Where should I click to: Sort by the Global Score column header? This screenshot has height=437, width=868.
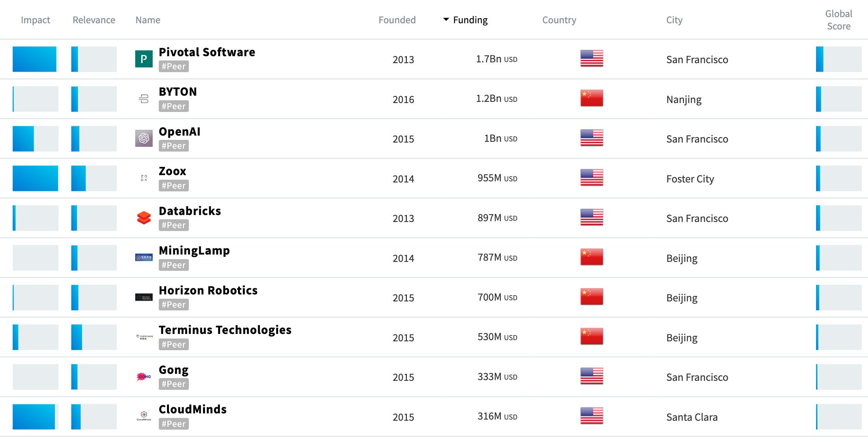838,19
